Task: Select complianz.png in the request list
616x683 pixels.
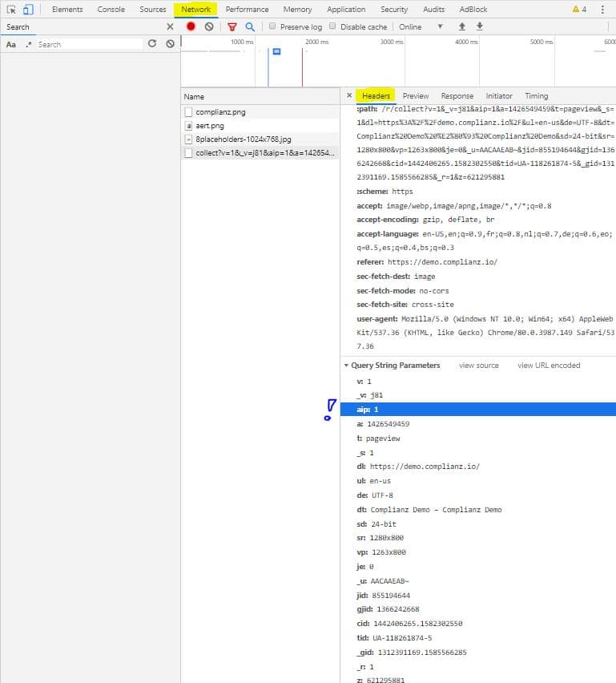Action: (x=220, y=112)
